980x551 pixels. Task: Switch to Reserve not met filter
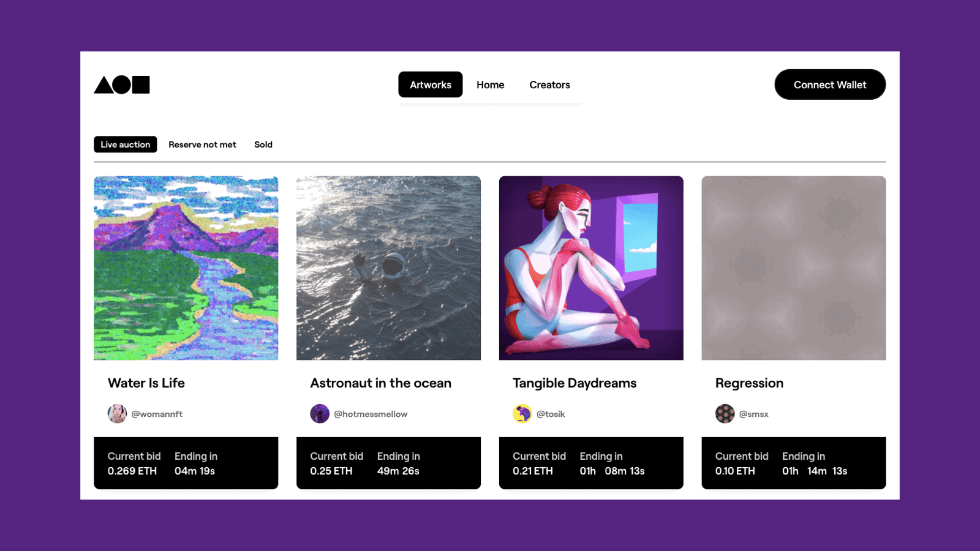[202, 144]
